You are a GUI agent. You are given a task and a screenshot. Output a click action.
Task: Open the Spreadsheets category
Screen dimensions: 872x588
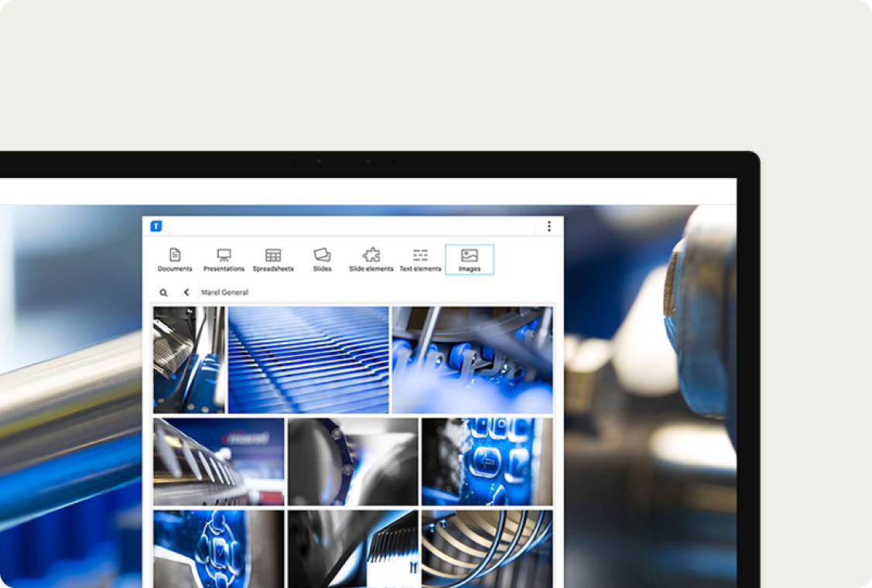pyautogui.click(x=273, y=260)
